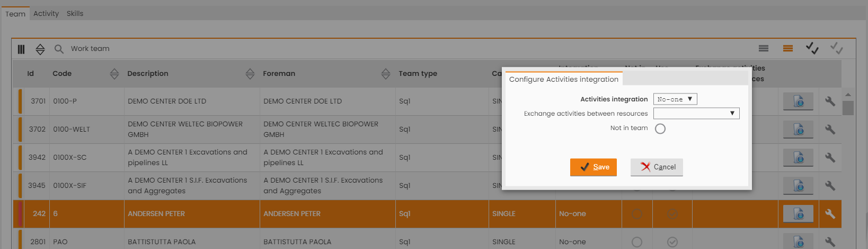Click the Save button

point(594,167)
